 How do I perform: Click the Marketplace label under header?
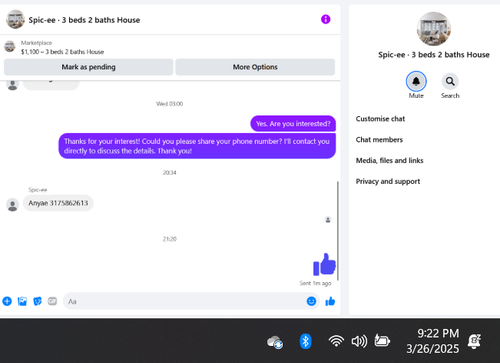tap(36, 43)
